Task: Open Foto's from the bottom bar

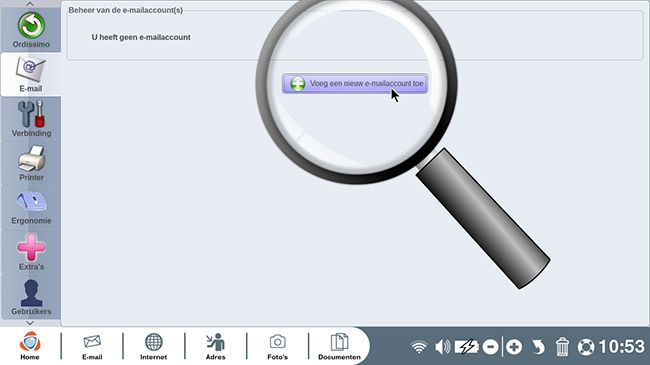Action: tap(277, 346)
